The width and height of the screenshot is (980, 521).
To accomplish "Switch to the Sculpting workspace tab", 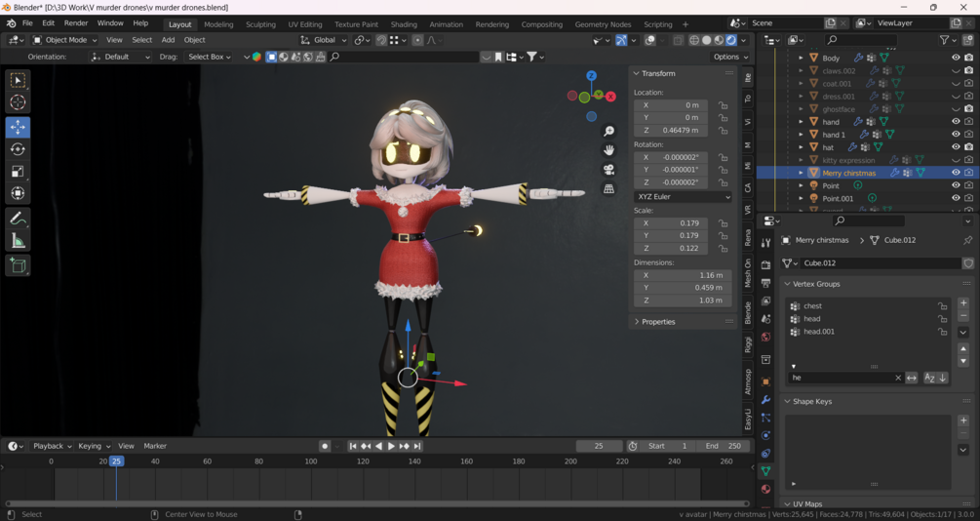I will coord(260,24).
